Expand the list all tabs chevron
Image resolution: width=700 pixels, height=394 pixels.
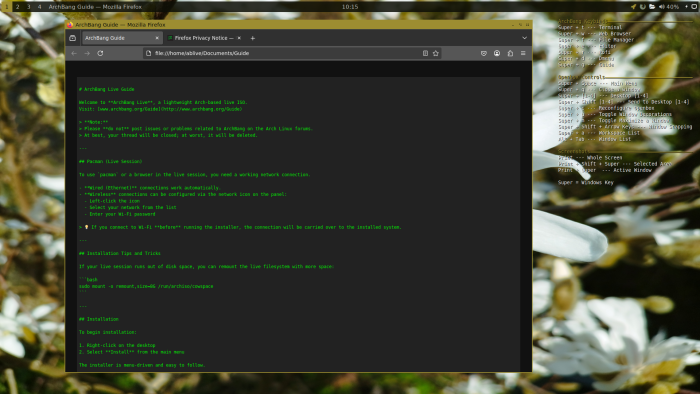pyautogui.click(x=525, y=38)
